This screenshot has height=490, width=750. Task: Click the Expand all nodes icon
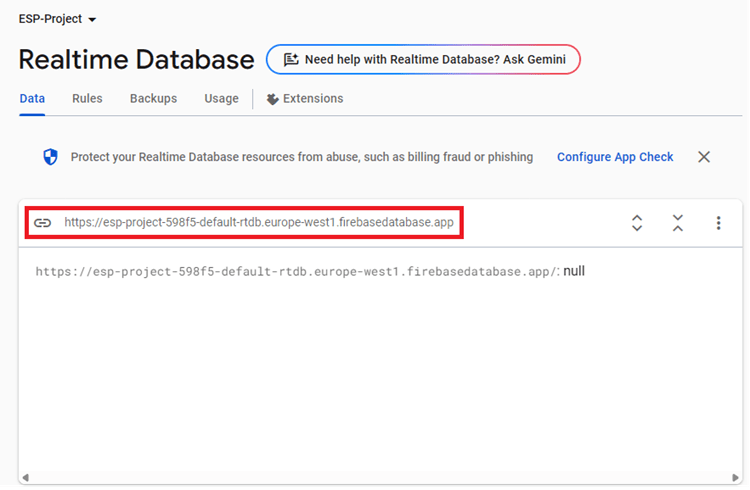click(x=637, y=223)
